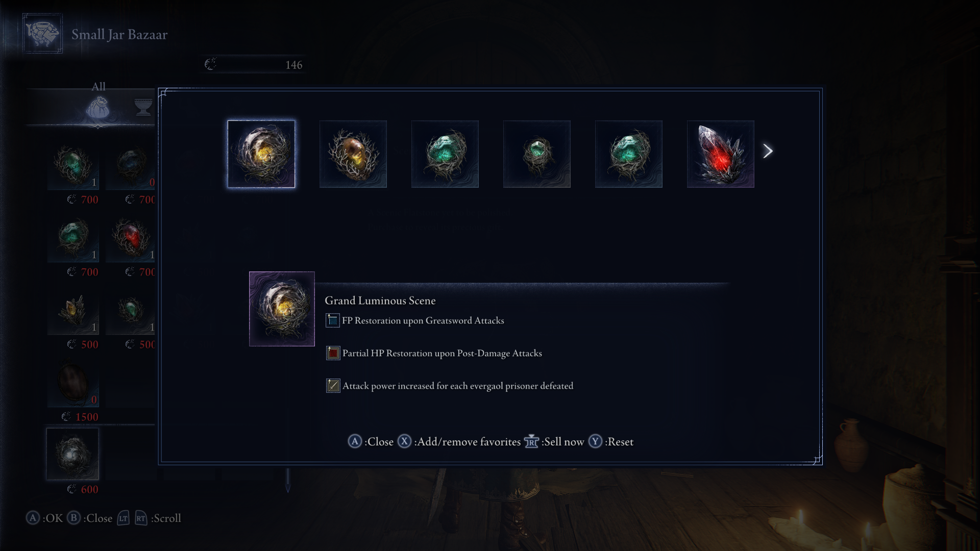Show next relics with the right arrow
This screenshot has height=551, width=980.
click(768, 151)
